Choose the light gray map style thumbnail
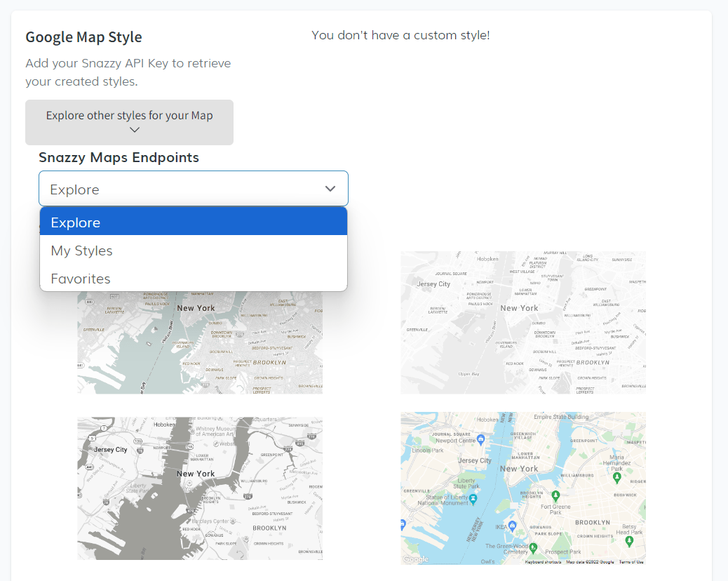 tap(523, 323)
